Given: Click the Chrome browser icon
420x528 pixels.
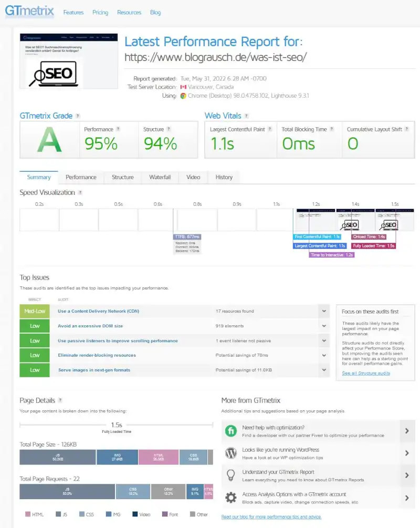Looking at the screenshot, I should coord(183,96).
